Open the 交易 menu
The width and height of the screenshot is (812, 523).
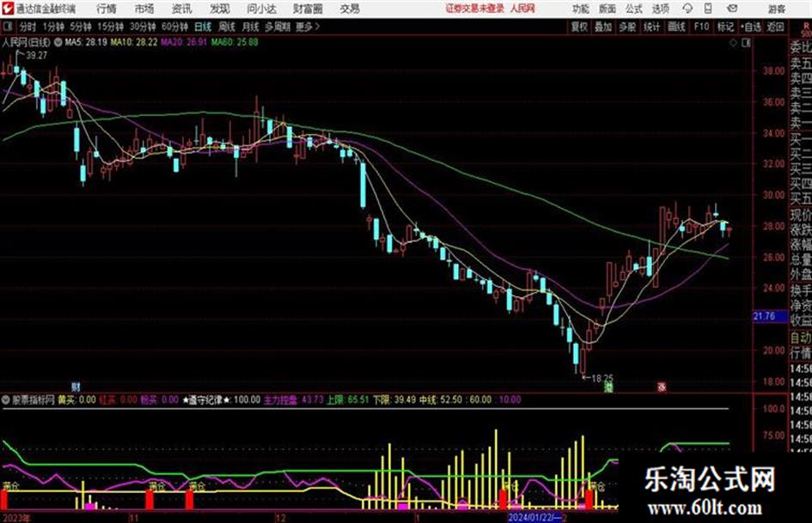[350, 9]
